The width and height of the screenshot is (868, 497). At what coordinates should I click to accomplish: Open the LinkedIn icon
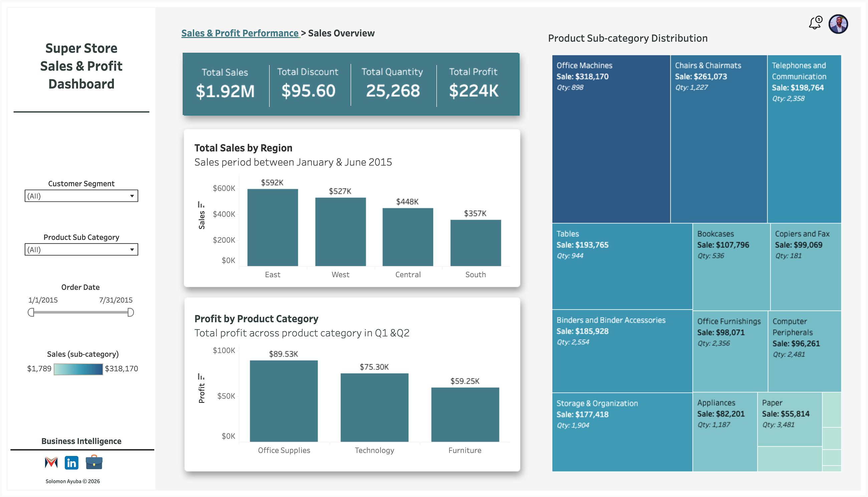coord(71,463)
